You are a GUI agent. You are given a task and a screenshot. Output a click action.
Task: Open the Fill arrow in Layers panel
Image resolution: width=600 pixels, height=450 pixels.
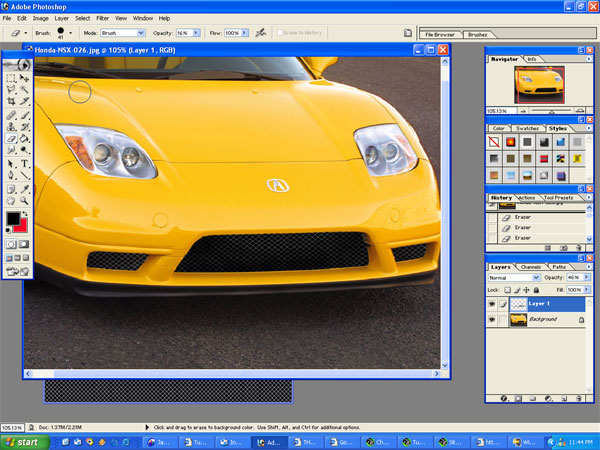586,290
